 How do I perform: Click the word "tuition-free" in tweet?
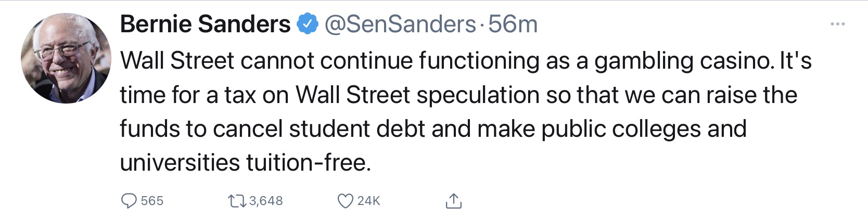[308, 163]
